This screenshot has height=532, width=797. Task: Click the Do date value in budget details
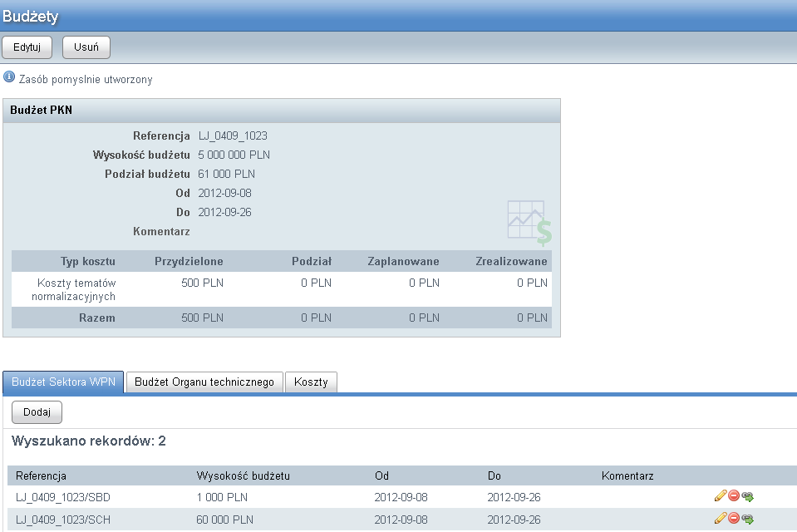click(224, 213)
